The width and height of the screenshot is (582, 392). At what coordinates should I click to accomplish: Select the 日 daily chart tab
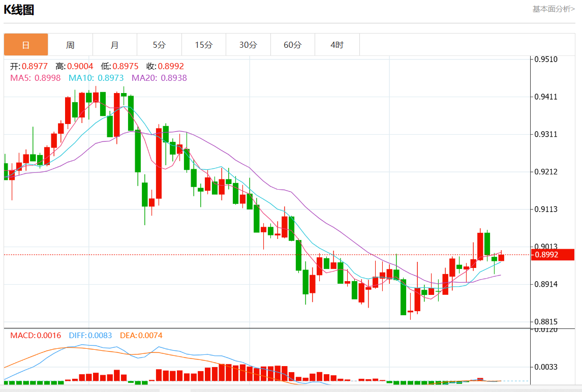tap(26, 45)
